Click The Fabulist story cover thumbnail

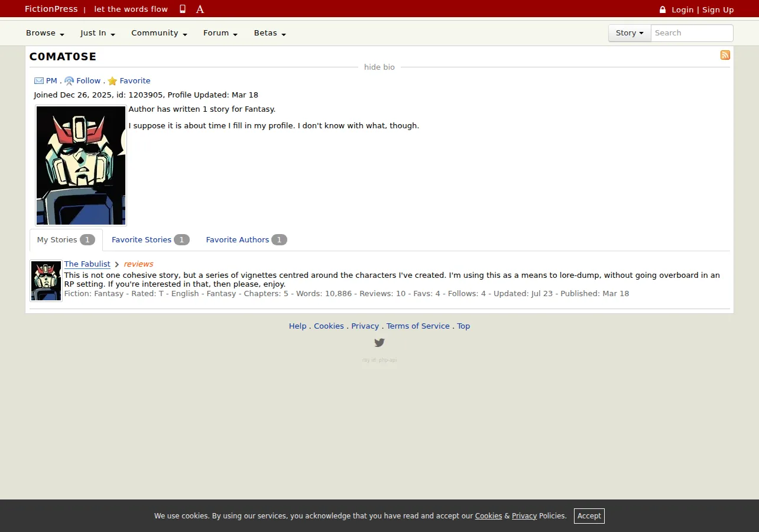tap(46, 281)
